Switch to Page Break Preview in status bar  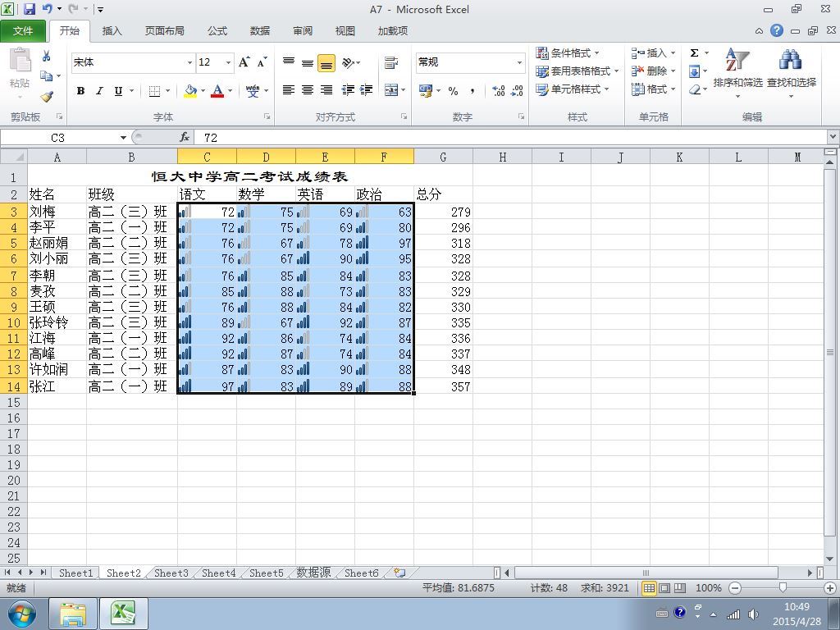(680, 587)
